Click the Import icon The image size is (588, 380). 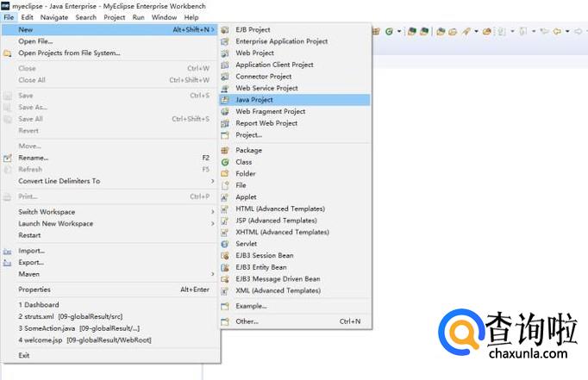[8, 251]
